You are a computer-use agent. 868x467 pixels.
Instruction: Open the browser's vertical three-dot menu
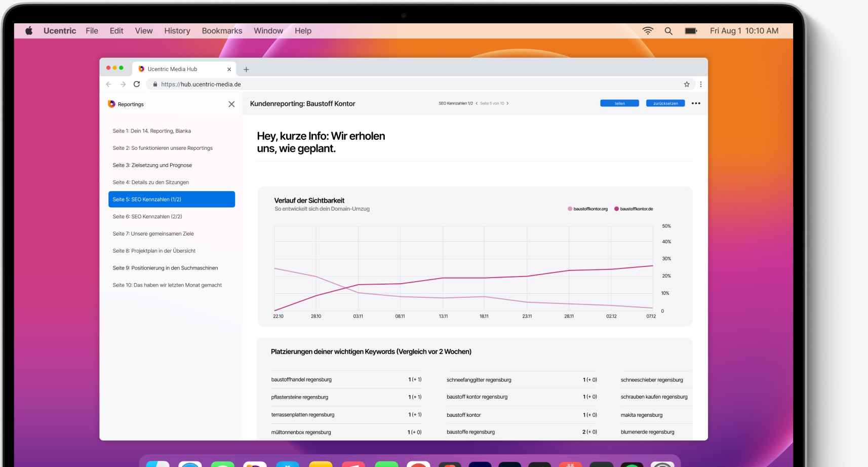[x=701, y=84]
